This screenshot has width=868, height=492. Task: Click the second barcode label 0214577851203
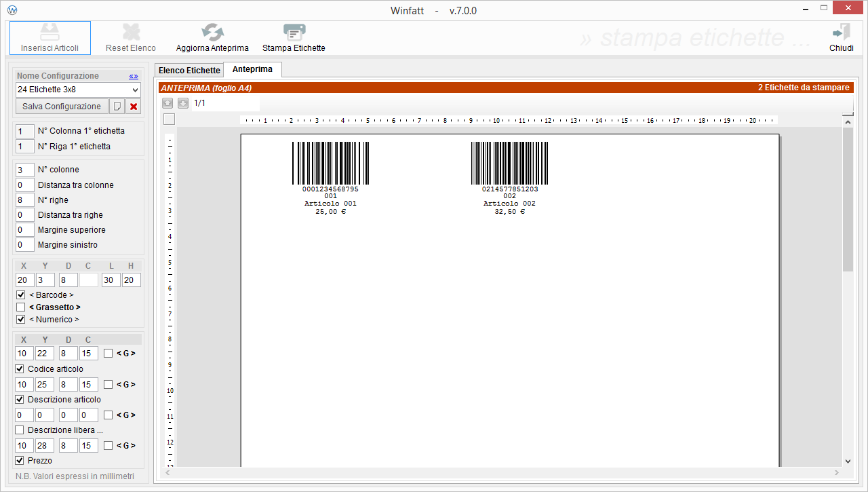pyautogui.click(x=510, y=166)
